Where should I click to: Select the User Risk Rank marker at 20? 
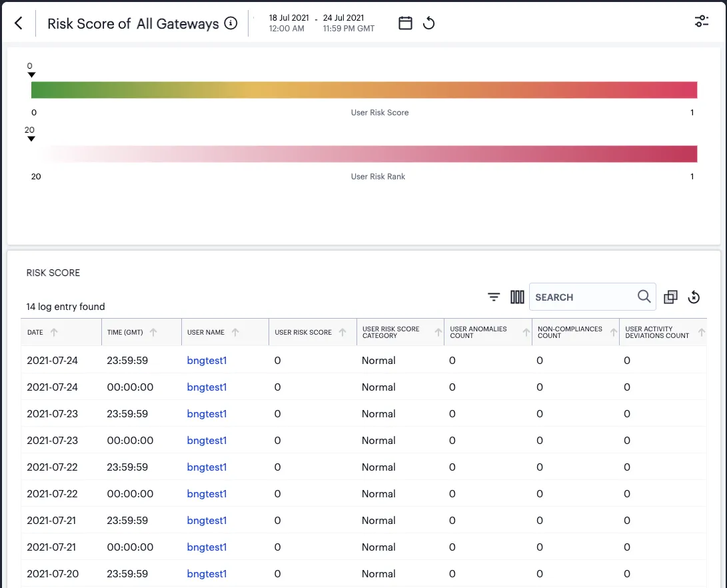coord(31,139)
